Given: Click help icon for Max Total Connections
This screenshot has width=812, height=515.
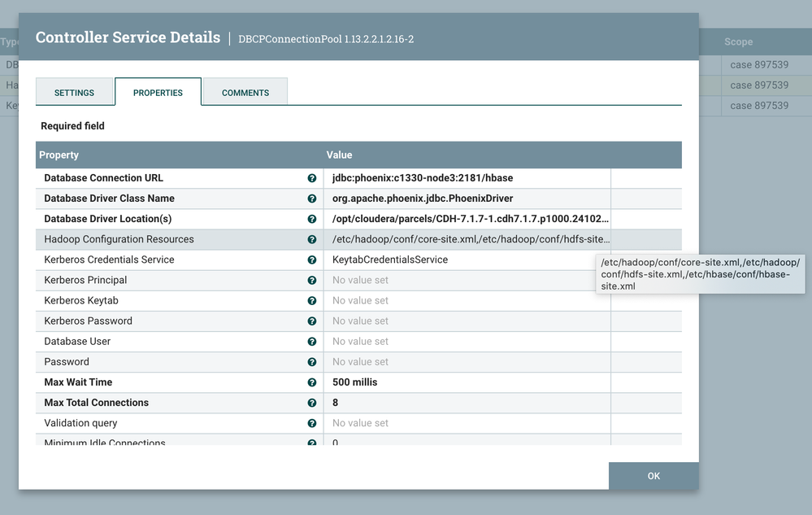Looking at the screenshot, I should (x=311, y=403).
